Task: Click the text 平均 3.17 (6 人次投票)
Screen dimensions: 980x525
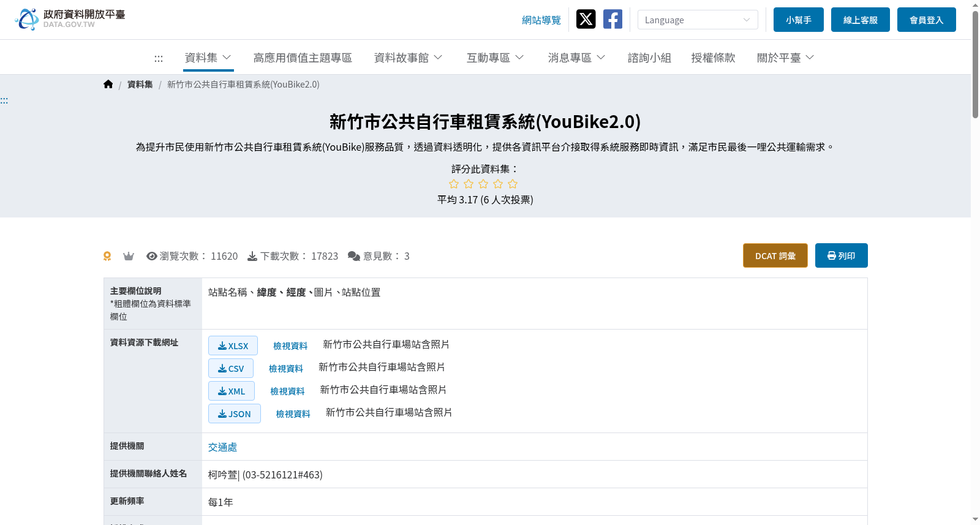Action: tap(485, 200)
